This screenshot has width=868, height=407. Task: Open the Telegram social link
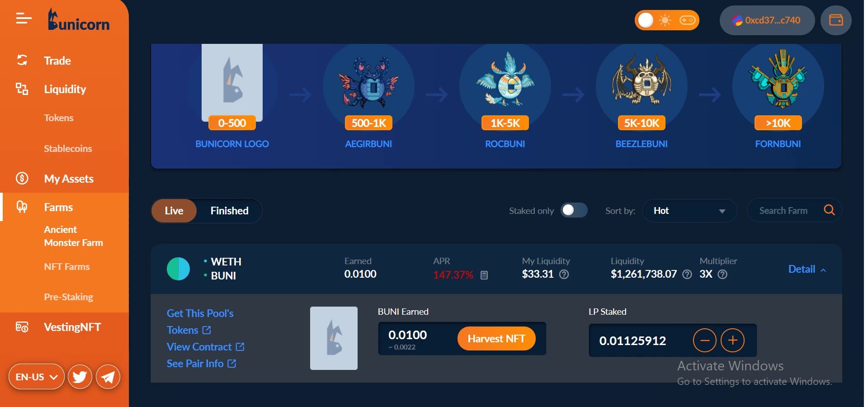tap(108, 377)
